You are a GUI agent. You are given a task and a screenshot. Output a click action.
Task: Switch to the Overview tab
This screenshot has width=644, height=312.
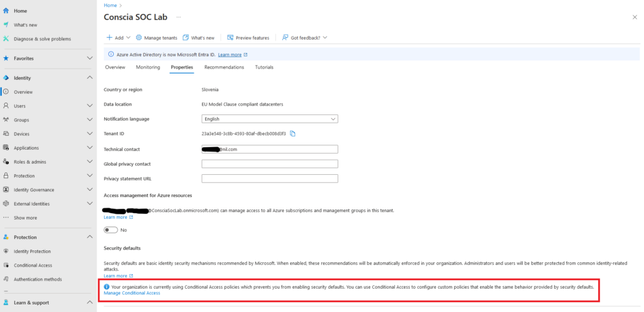pyautogui.click(x=115, y=67)
